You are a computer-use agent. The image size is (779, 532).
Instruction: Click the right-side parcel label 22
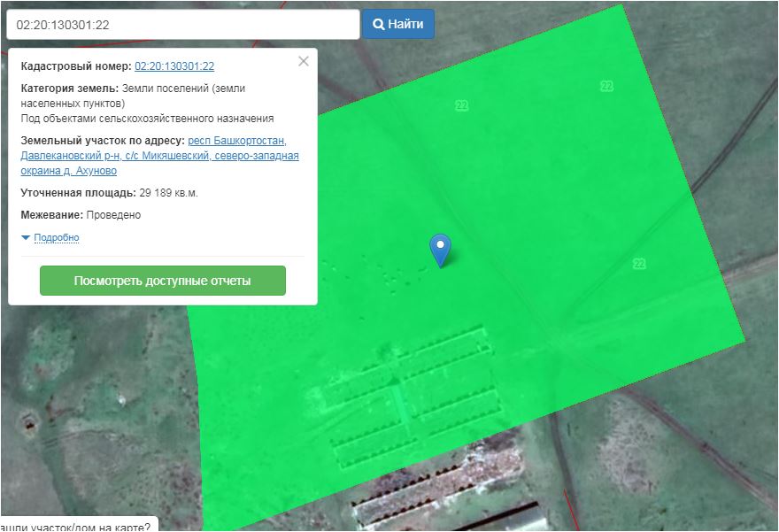tap(639, 264)
